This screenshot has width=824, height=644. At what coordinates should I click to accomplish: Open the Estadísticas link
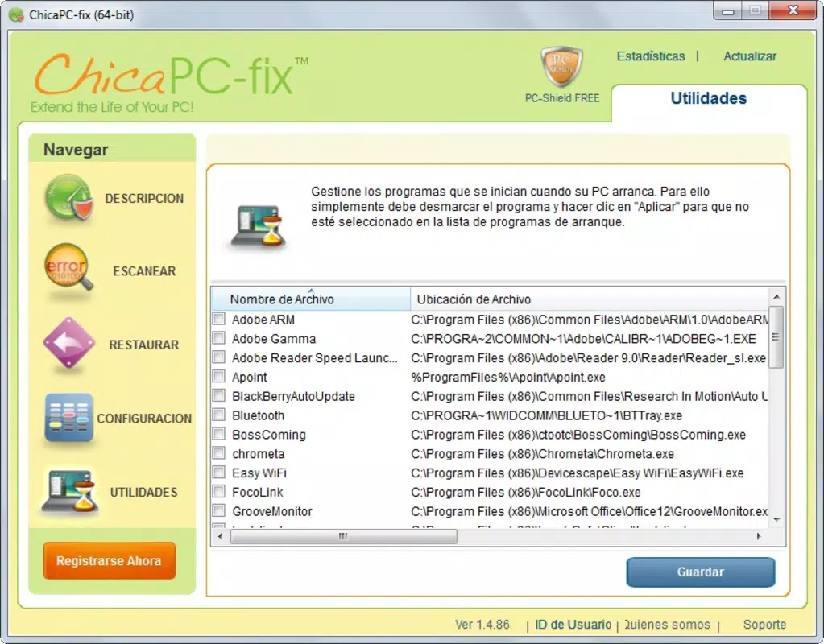pyautogui.click(x=651, y=56)
